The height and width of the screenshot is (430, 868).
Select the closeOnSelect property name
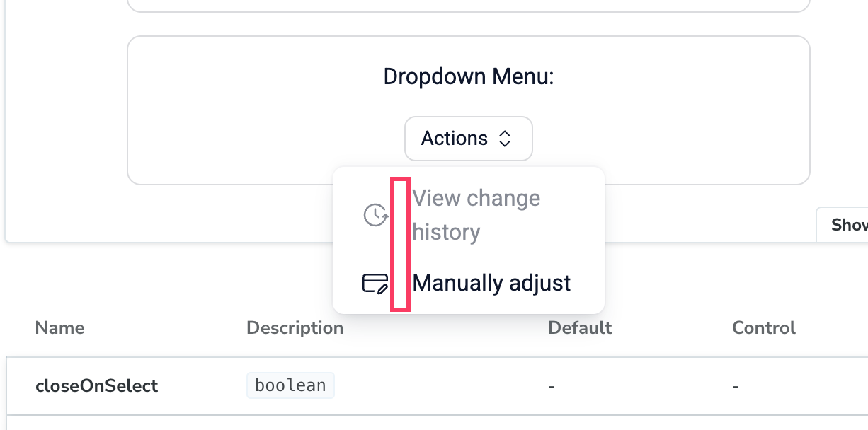pos(96,386)
